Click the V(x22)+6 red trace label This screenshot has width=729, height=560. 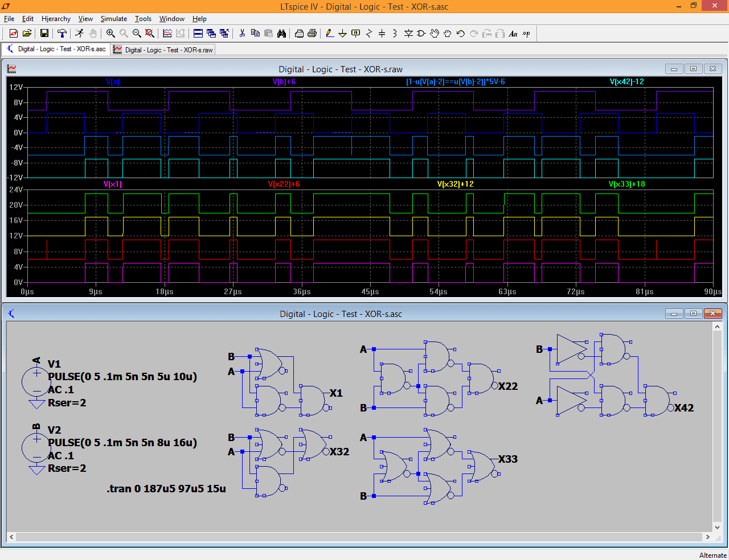(284, 184)
